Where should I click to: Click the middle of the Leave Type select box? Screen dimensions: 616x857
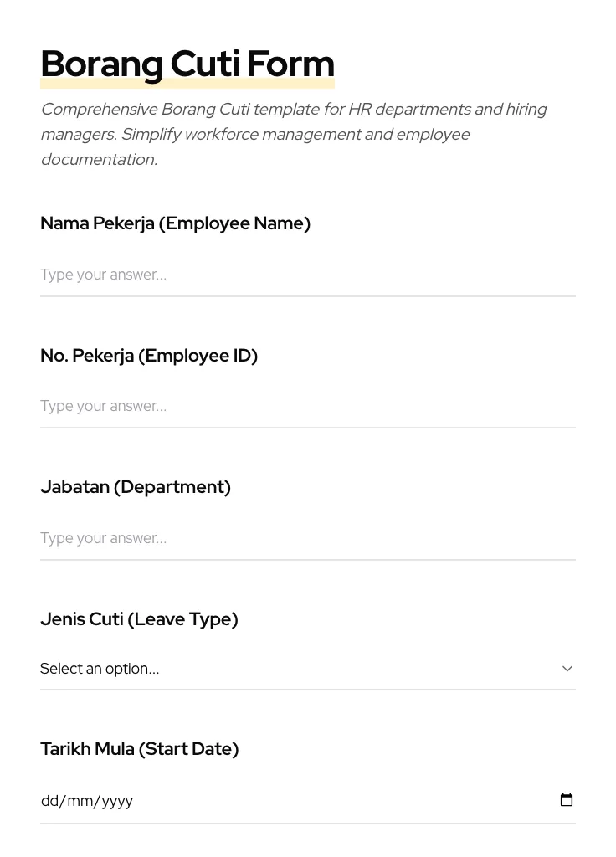click(x=307, y=669)
